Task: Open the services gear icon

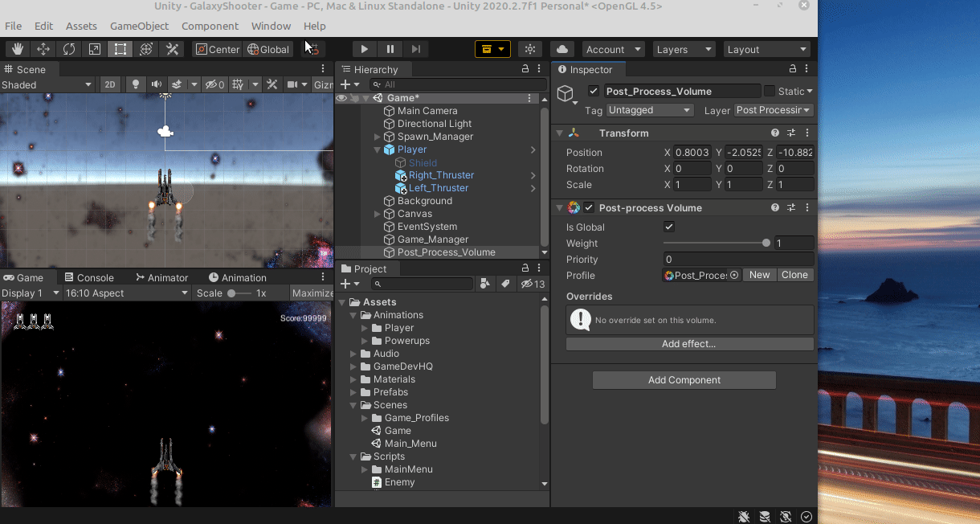Action: 530,49
